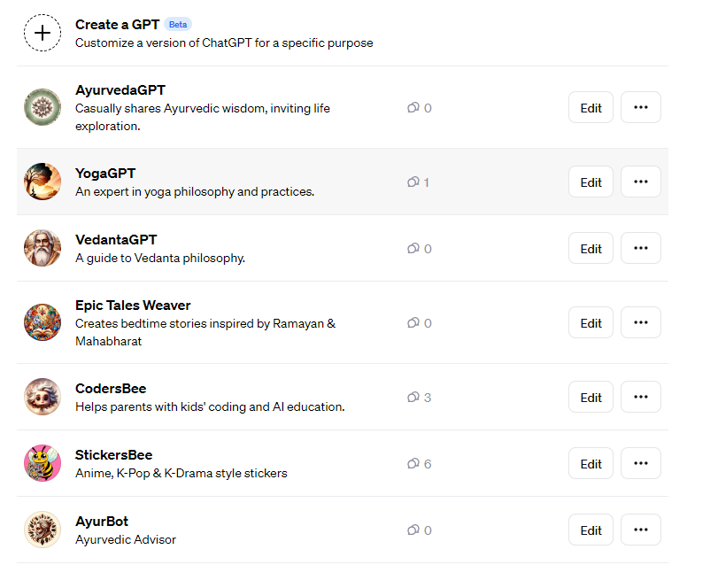Click the conversations count icon for StickersBee

click(413, 463)
